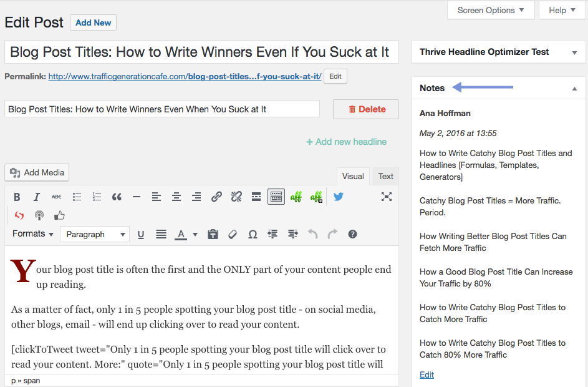Select the Visual editor tab
Viewport: 588px width, 387px height.
coord(353,176)
